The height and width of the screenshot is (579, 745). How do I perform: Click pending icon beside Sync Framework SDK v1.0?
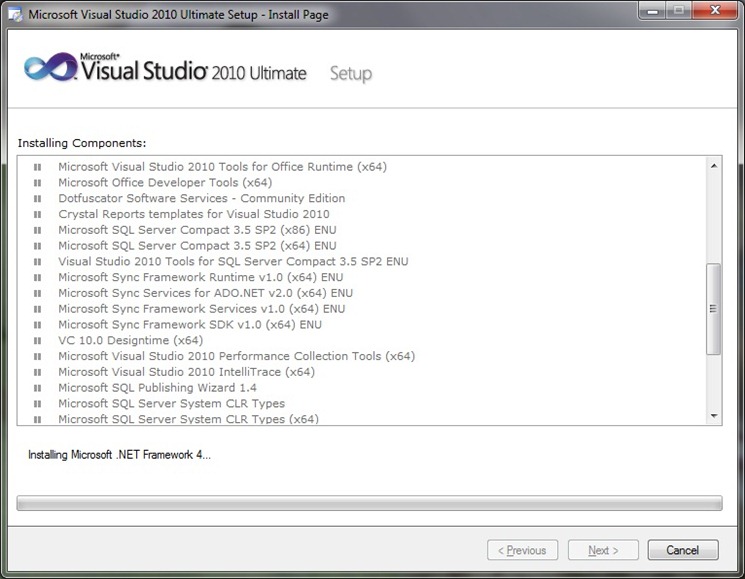[38, 325]
